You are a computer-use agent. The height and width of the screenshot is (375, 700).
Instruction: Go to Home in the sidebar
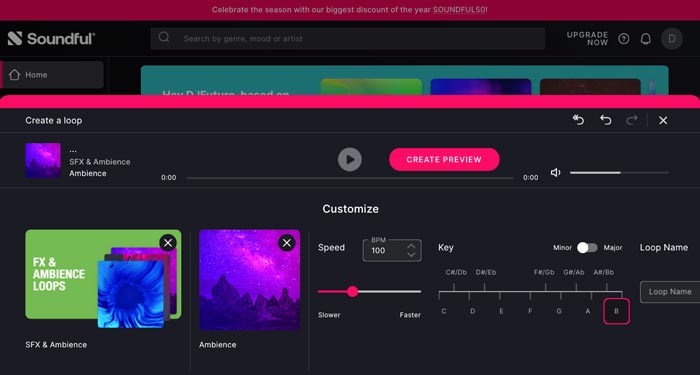(52, 75)
